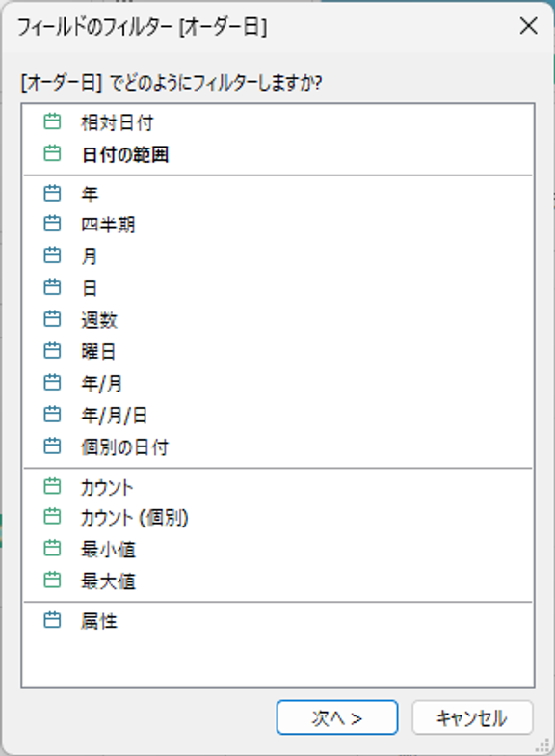
Task: Close the フィールドのフィルター dialog
Action: point(528,26)
